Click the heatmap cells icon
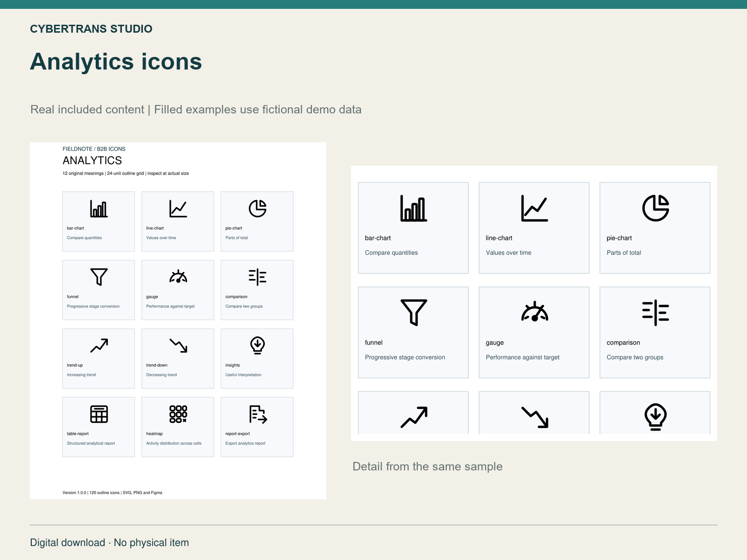This screenshot has width=747, height=560. (178, 414)
